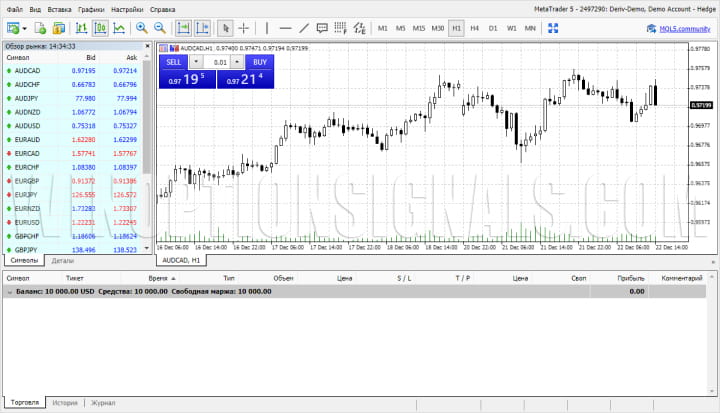
Task: Switch chart to candlestick mode
Action: 100,28
